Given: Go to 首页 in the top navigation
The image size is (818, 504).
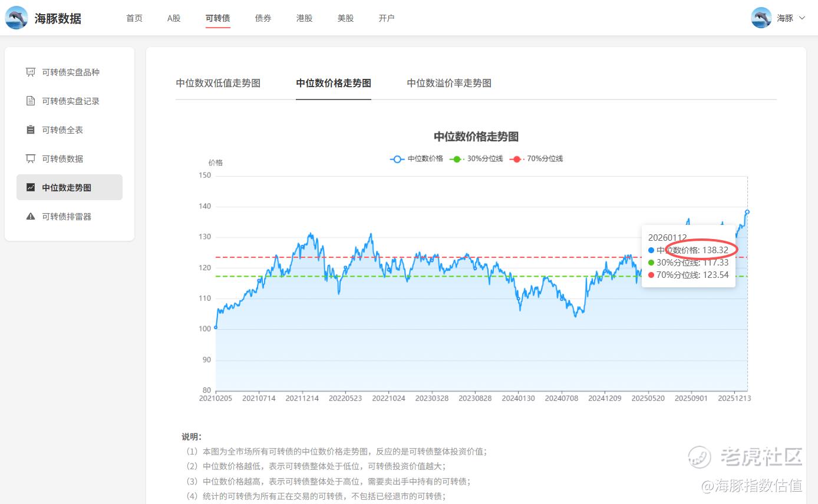Looking at the screenshot, I should pyautogui.click(x=134, y=18).
